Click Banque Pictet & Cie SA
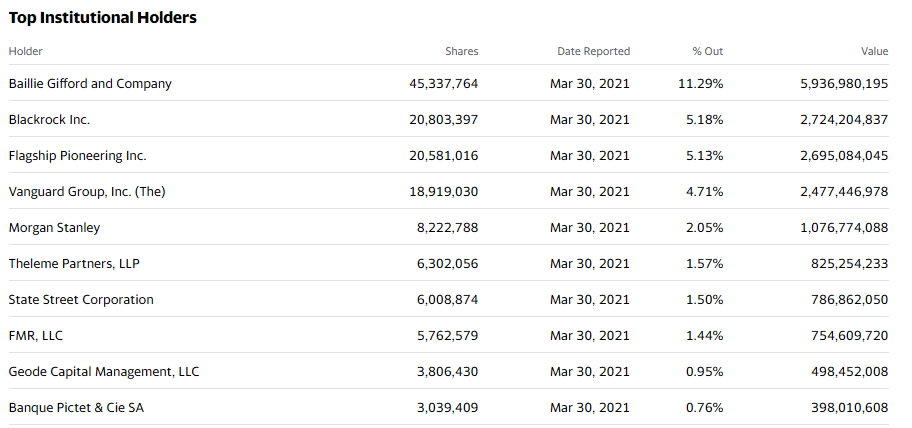 click(79, 408)
